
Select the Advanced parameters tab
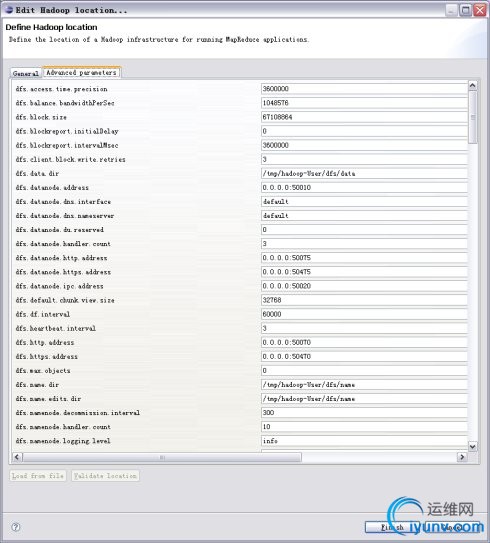[x=81, y=72]
